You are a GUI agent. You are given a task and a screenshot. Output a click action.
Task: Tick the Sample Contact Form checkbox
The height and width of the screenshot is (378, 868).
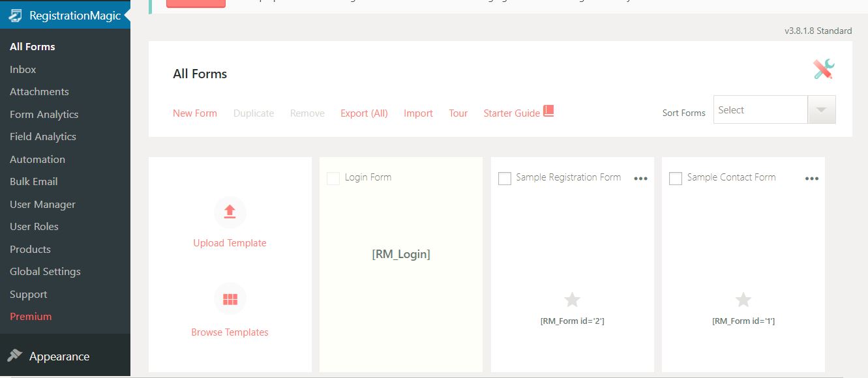click(676, 178)
